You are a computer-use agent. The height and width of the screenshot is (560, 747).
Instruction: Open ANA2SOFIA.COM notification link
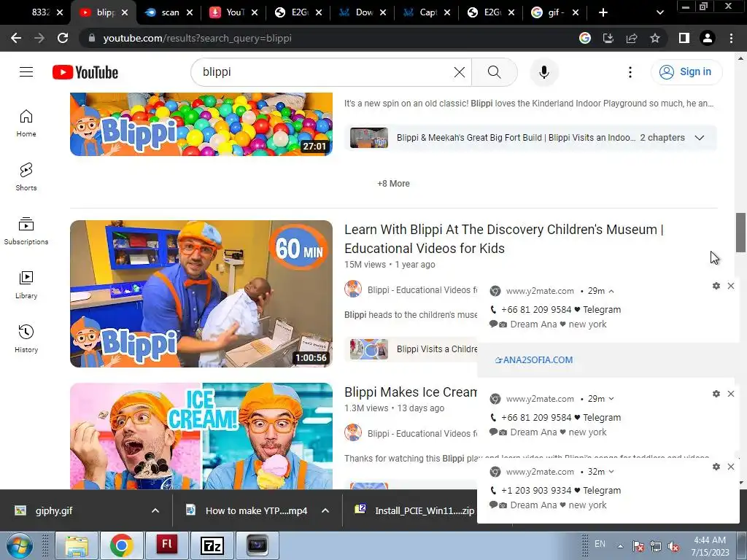tap(534, 360)
